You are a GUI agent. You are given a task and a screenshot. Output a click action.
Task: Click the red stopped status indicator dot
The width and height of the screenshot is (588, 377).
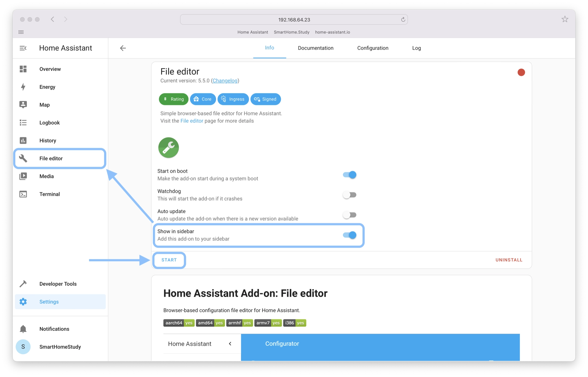[x=521, y=72]
